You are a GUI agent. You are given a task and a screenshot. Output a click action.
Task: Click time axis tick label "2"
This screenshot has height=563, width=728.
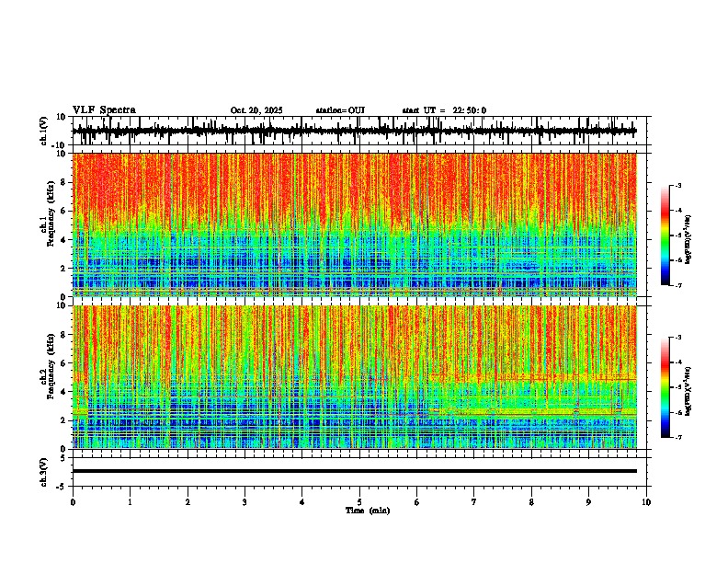[188, 502]
